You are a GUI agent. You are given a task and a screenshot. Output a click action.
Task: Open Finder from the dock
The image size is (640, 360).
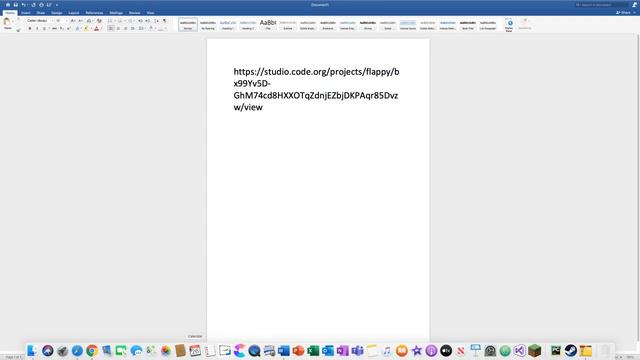[x=32, y=350]
